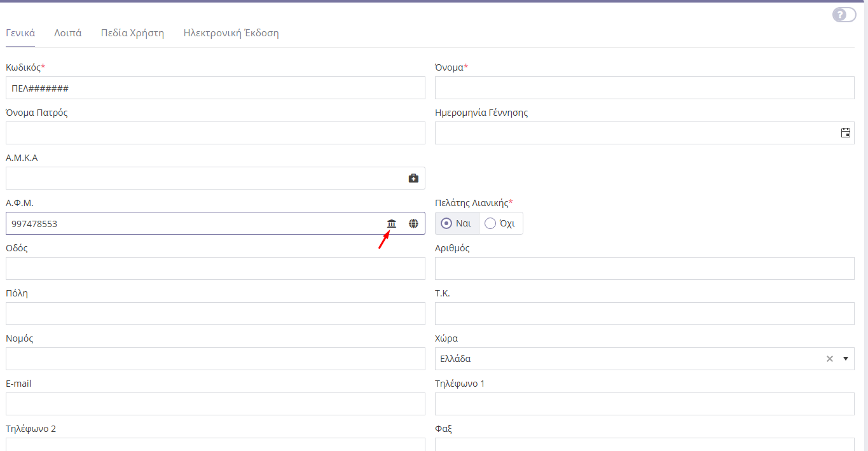Click the E-mail input field
The width and height of the screenshot is (868, 451).
(x=215, y=404)
